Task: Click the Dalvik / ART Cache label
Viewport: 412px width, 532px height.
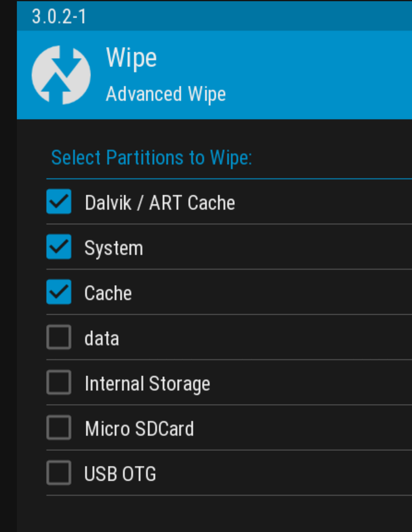Action: 160,203
